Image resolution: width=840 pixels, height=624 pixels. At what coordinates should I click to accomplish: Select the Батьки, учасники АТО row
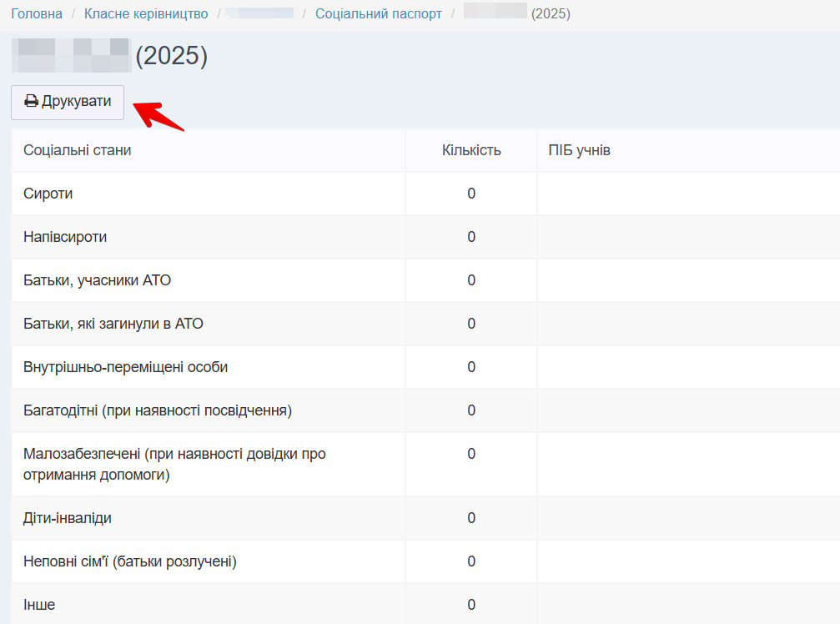pyautogui.click(x=98, y=280)
